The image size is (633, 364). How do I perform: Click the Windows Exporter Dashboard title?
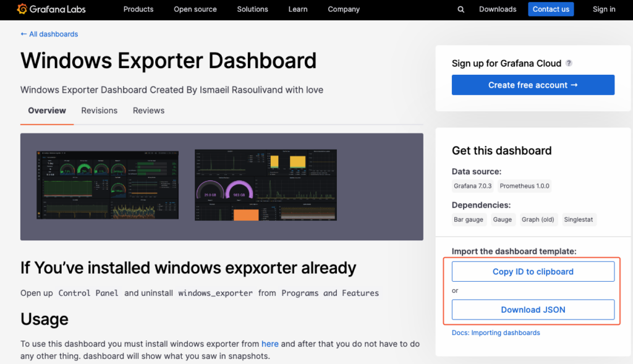tap(168, 61)
